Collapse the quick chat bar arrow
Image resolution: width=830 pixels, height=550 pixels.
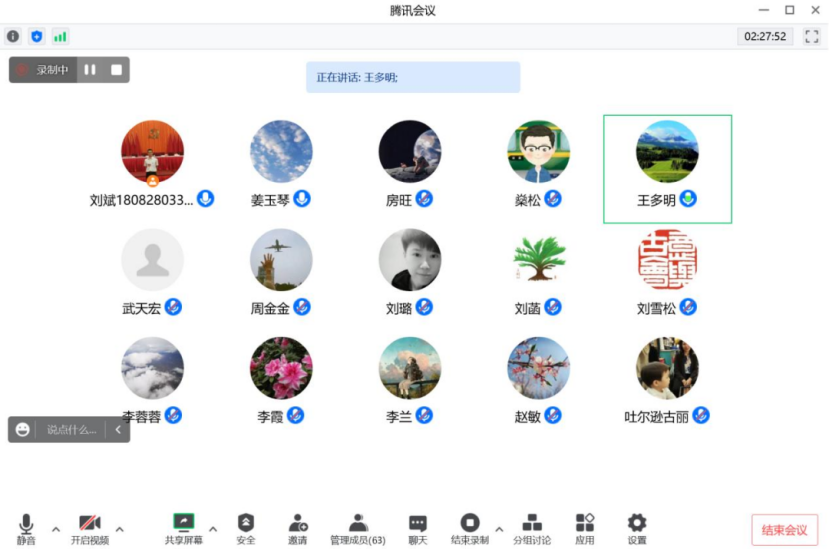click(x=118, y=429)
